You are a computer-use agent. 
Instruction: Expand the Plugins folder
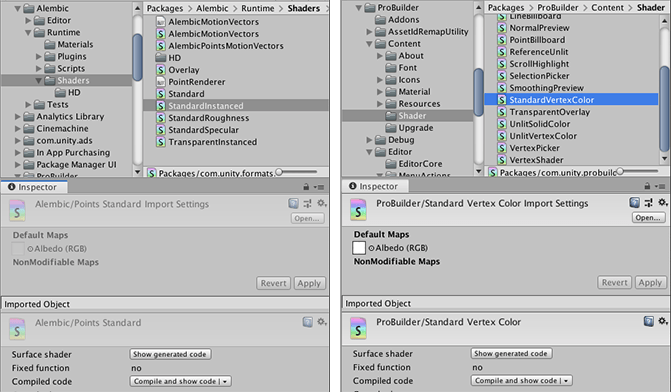tap(39, 56)
